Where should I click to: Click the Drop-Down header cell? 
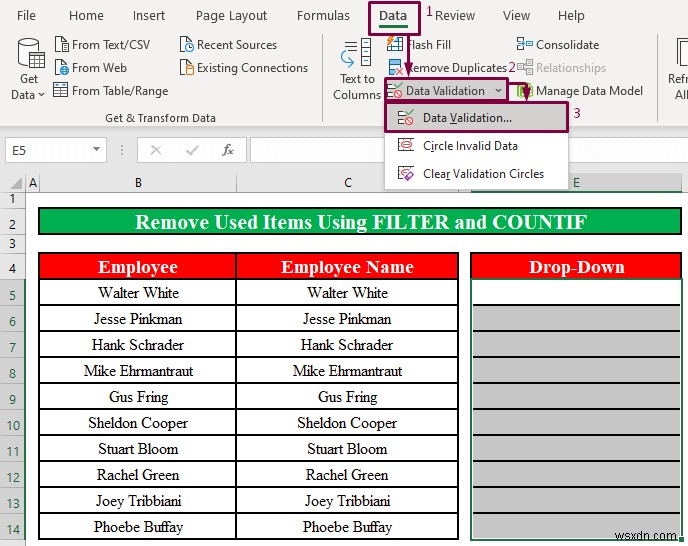(576, 266)
